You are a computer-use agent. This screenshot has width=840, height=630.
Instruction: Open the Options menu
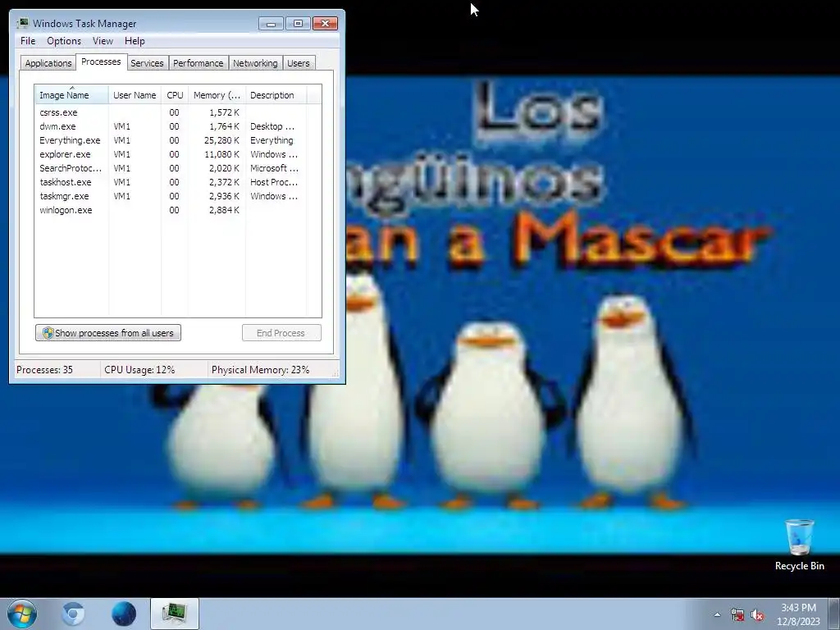[x=64, y=41]
